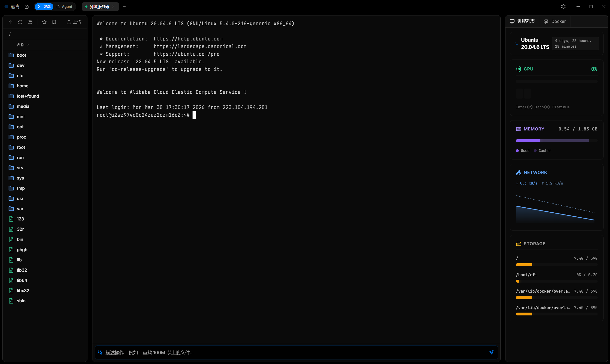The height and width of the screenshot is (364, 610).
Task: Open the settings gear
Action: click(563, 7)
